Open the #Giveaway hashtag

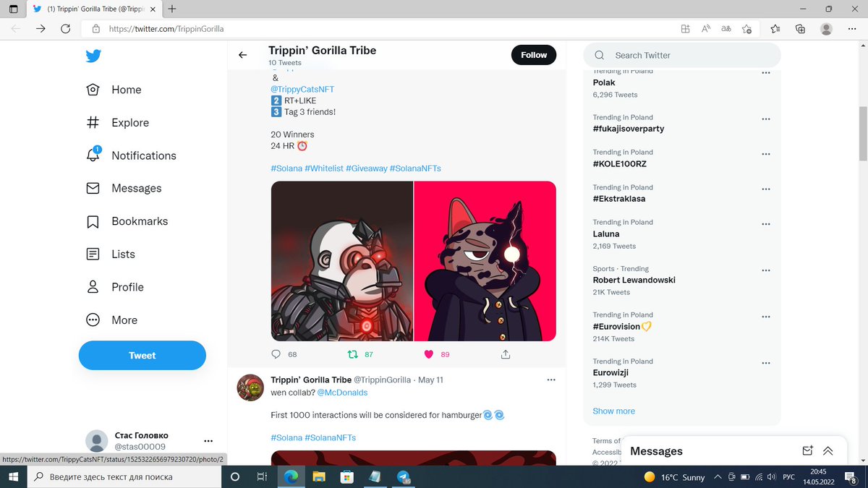(x=367, y=168)
